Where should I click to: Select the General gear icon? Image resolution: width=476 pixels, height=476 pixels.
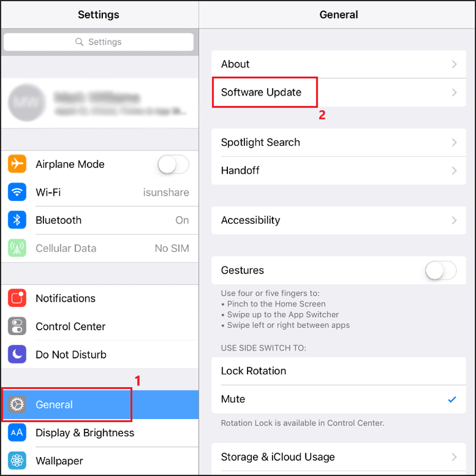pos(17,405)
